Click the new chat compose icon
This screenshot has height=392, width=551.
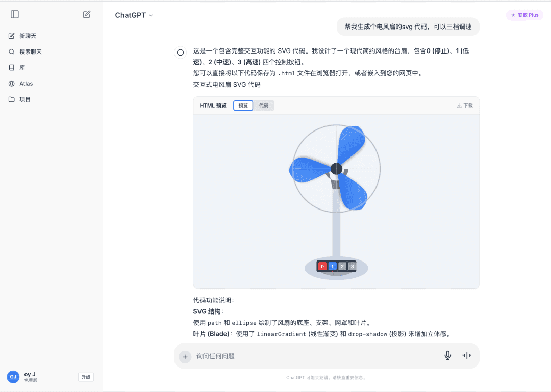87,15
